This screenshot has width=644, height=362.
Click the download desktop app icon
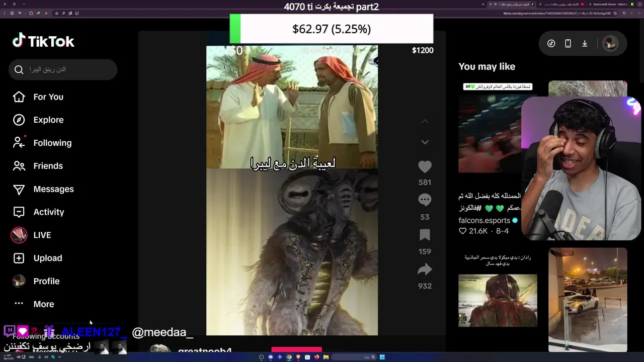[x=585, y=44]
